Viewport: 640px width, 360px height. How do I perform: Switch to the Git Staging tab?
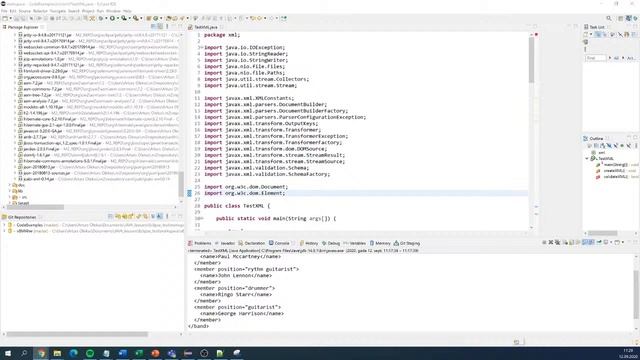click(x=407, y=243)
